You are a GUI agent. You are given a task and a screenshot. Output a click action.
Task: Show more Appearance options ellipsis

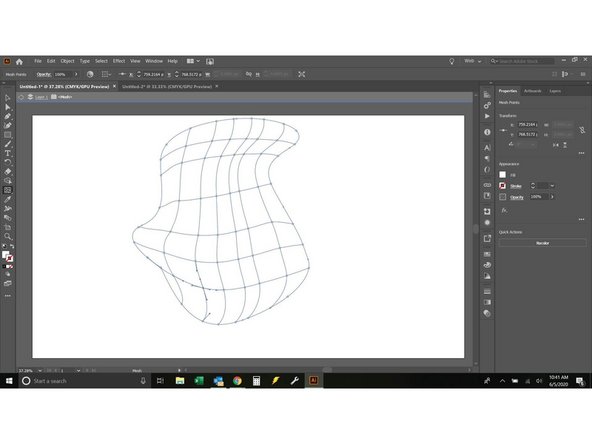click(581, 219)
